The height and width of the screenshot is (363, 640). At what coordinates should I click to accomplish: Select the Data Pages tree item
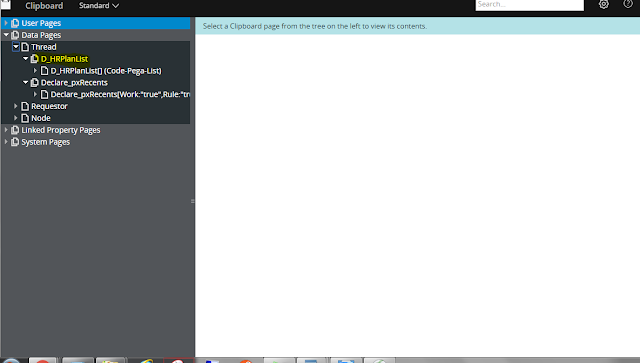[x=41, y=35]
